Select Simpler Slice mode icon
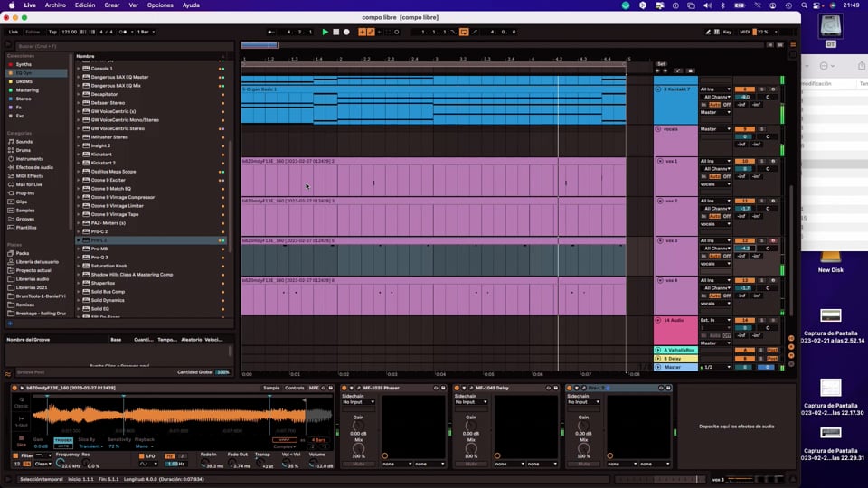The height and width of the screenshot is (488, 868). click(x=21, y=440)
